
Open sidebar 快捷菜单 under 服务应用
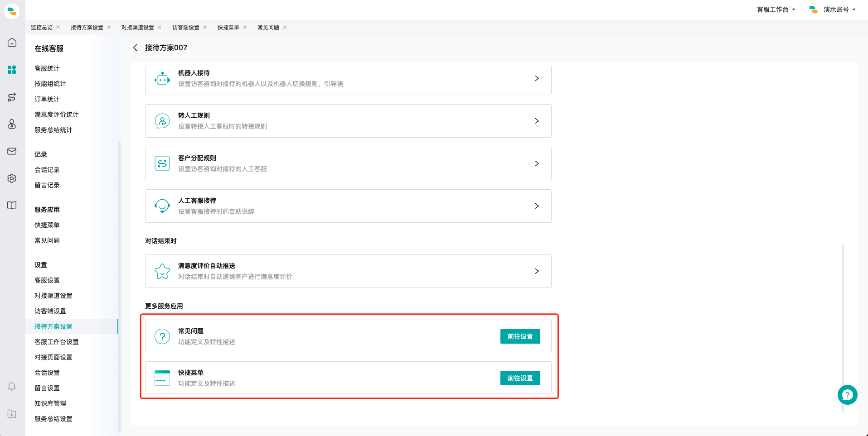(47, 225)
